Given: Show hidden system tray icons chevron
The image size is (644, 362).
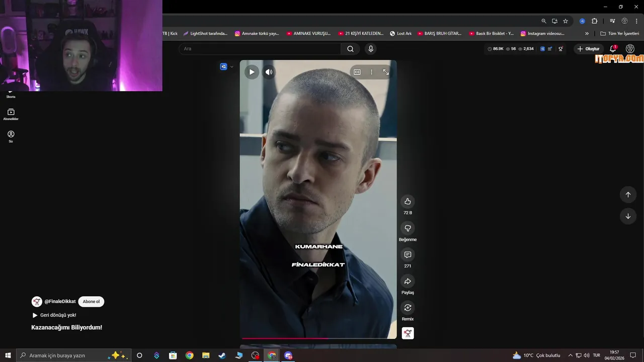Looking at the screenshot, I should pos(570,355).
